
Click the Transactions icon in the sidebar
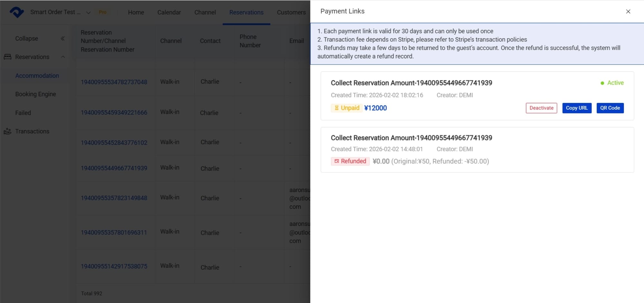click(x=7, y=131)
